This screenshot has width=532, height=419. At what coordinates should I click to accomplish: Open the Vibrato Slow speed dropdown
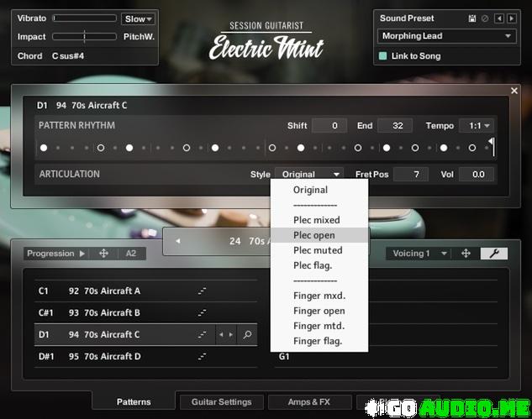[138, 18]
